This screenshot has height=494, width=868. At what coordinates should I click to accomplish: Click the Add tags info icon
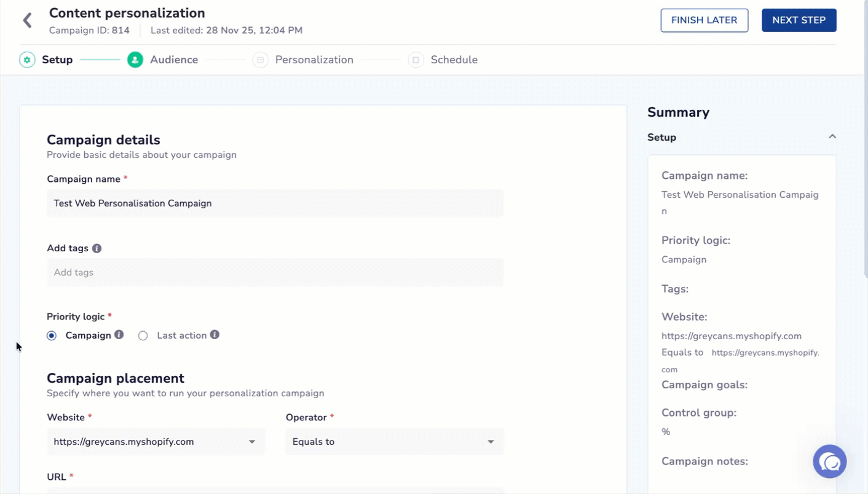click(x=97, y=248)
